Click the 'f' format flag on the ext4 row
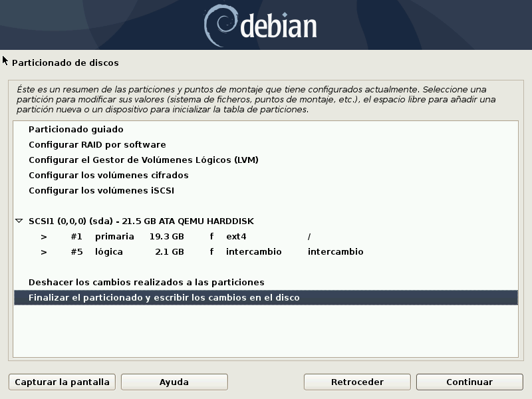This screenshot has height=399, width=532. coord(211,237)
